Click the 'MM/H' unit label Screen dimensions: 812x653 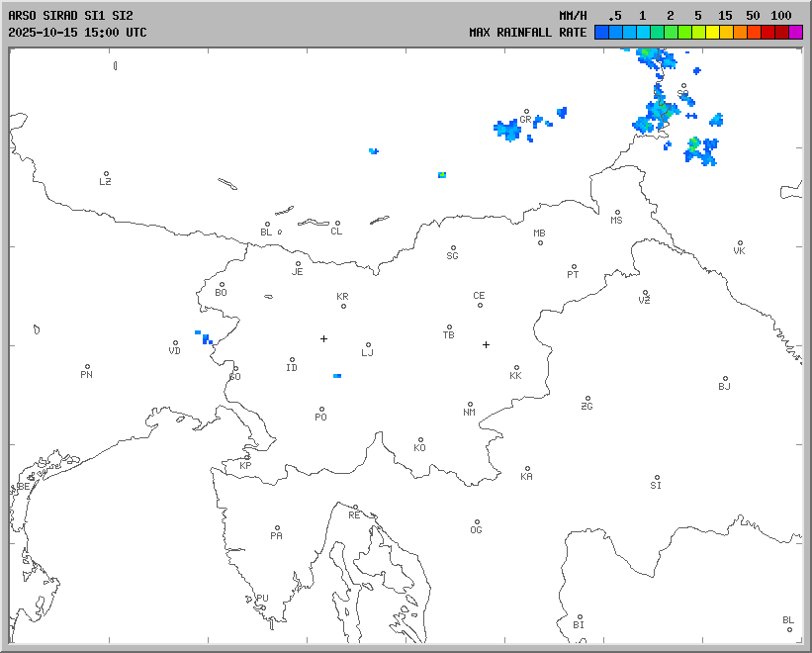(x=573, y=15)
